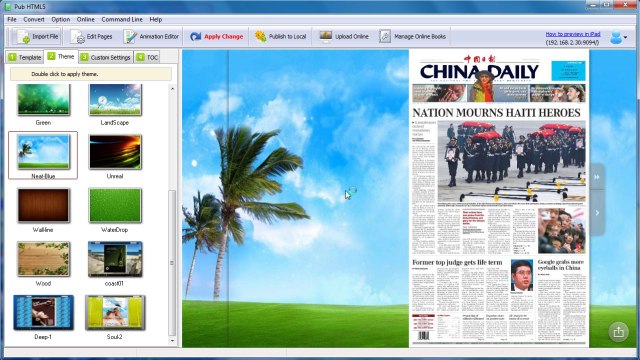Click Upload Online toolbar button
Screen dimensions: 640x360
(344, 37)
